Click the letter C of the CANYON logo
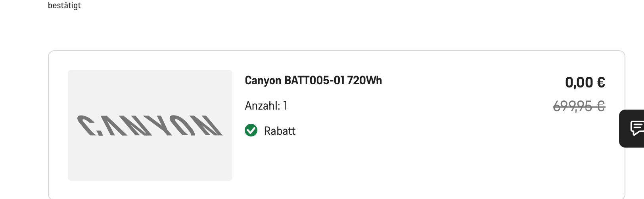 (x=88, y=126)
